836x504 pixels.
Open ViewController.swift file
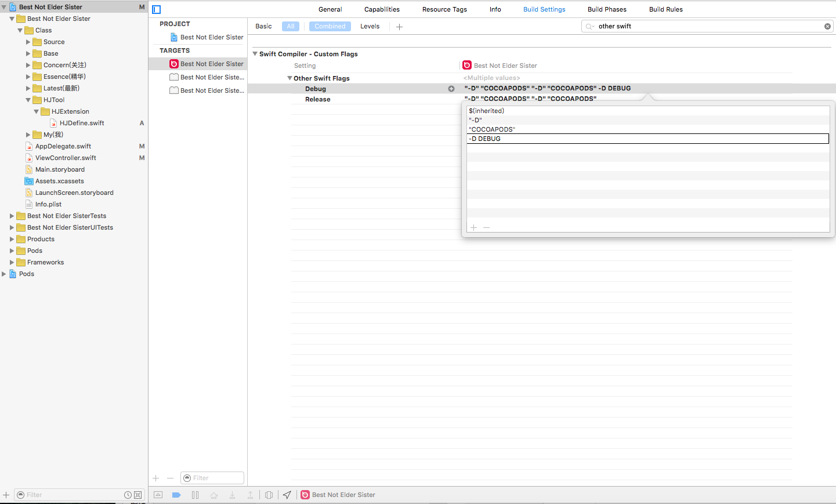click(x=60, y=158)
